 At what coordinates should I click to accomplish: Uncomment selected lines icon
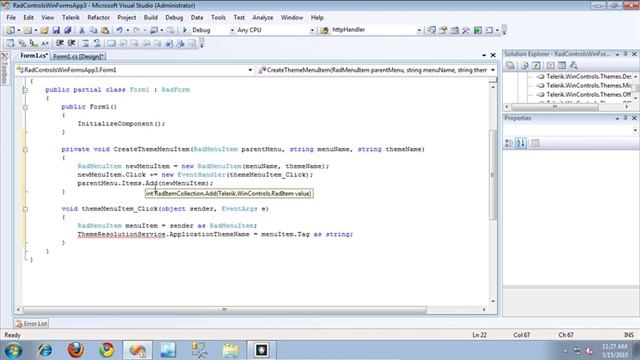click(x=97, y=43)
